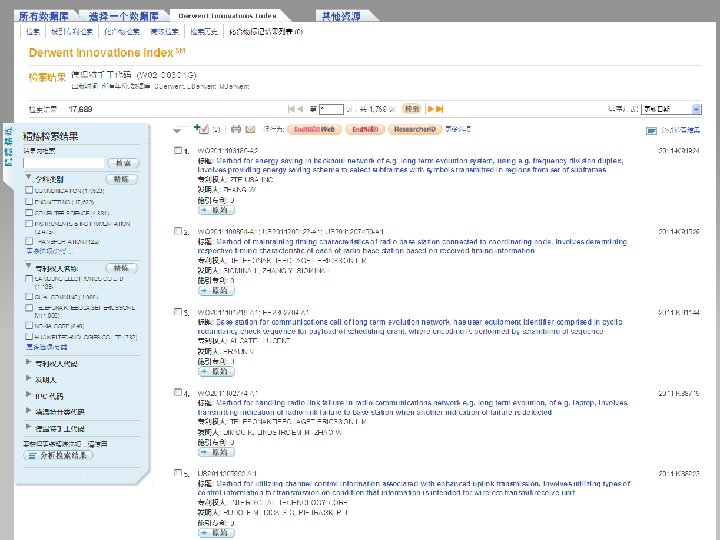Save records to EndNote Web
The image size is (720, 540).
click(315, 129)
